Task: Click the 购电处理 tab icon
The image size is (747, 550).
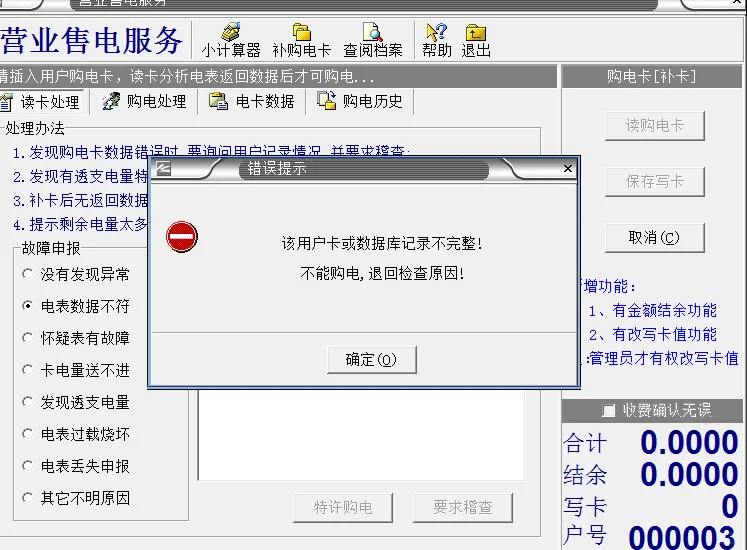Action: 111,102
